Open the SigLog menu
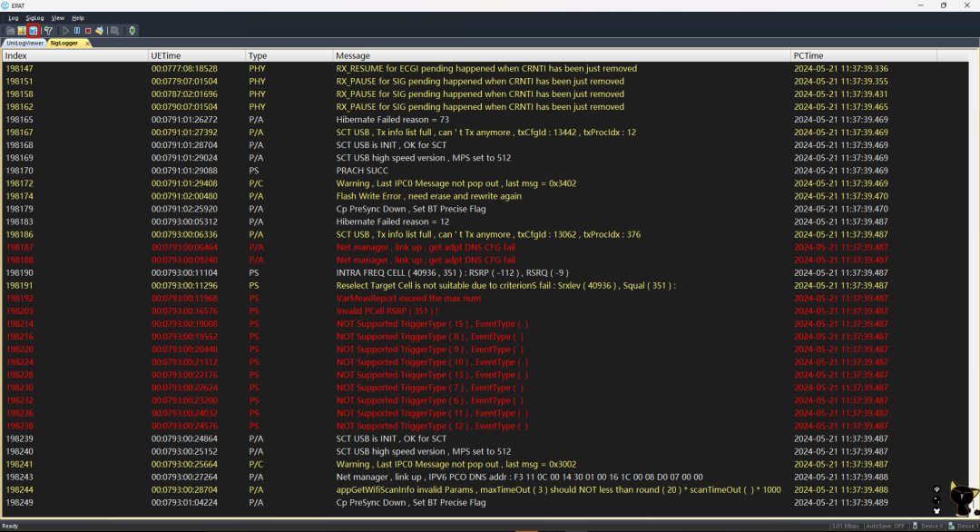This screenshot has width=980, height=532. pos(34,18)
